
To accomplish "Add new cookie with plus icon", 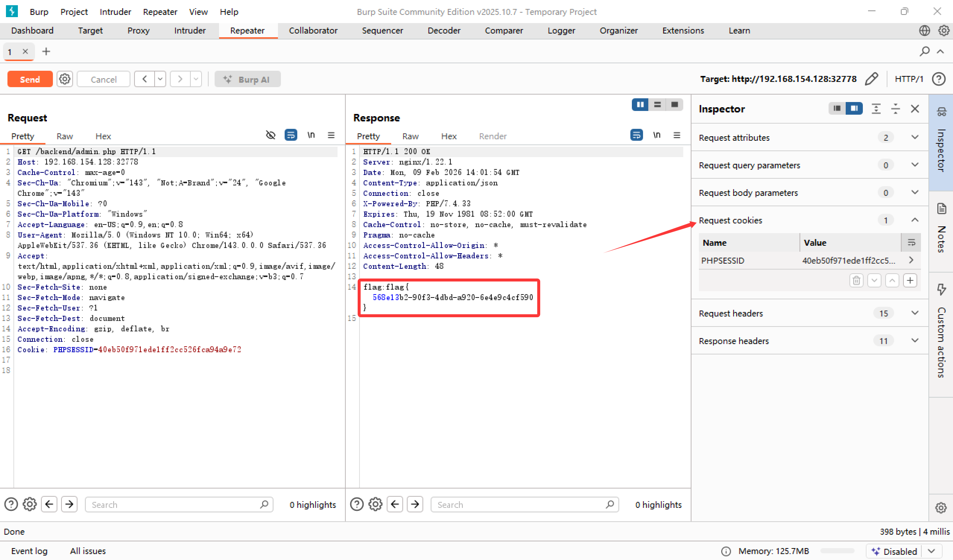I will click(910, 280).
